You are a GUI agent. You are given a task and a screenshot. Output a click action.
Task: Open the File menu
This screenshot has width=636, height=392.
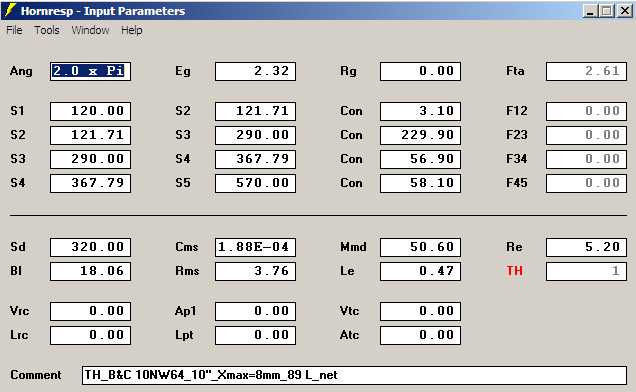pos(14,30)
